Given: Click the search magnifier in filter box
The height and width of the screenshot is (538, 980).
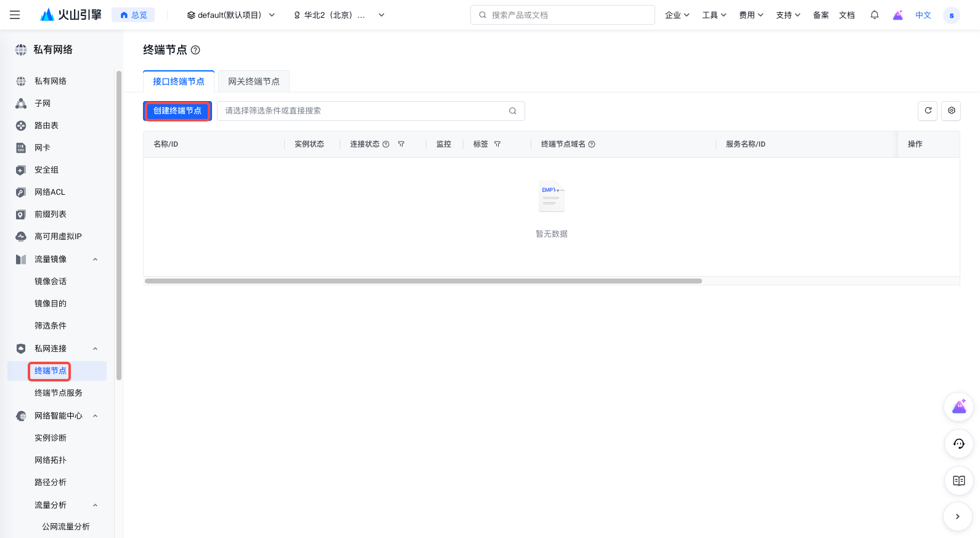Looking at the screenshot, I should (x=513, y=111).
